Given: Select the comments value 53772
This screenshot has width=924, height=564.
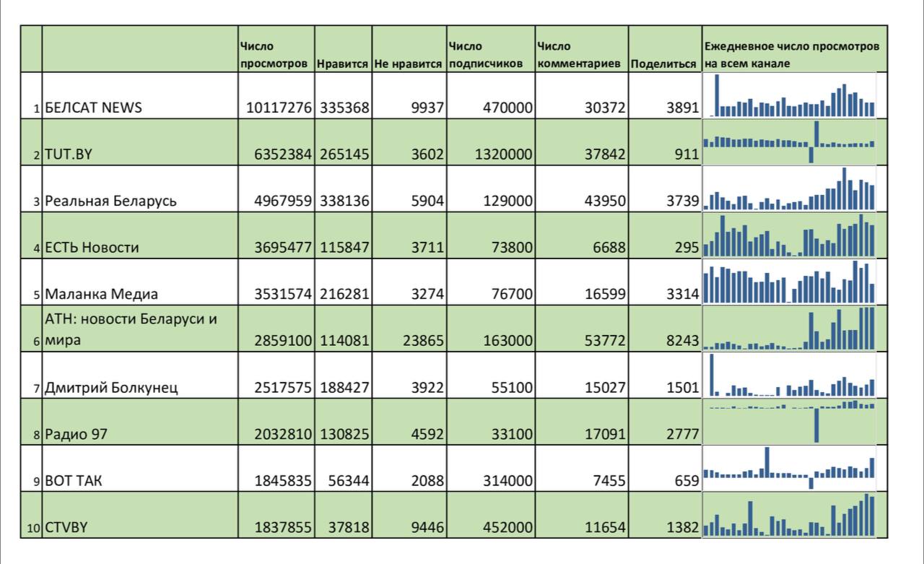Looking at the screenshot, I should tap(605, 341).
